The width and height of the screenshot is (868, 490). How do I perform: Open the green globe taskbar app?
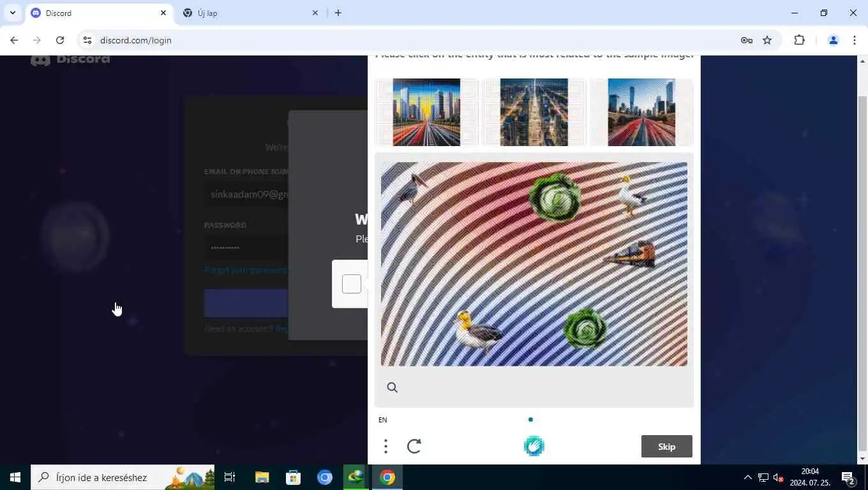click(x=355, y=477)
